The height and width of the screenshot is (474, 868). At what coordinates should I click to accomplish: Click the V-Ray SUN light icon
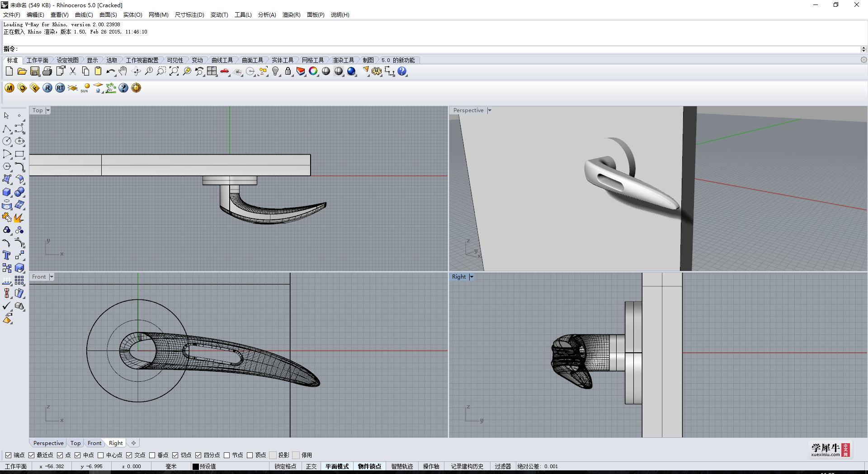[85, 88]
